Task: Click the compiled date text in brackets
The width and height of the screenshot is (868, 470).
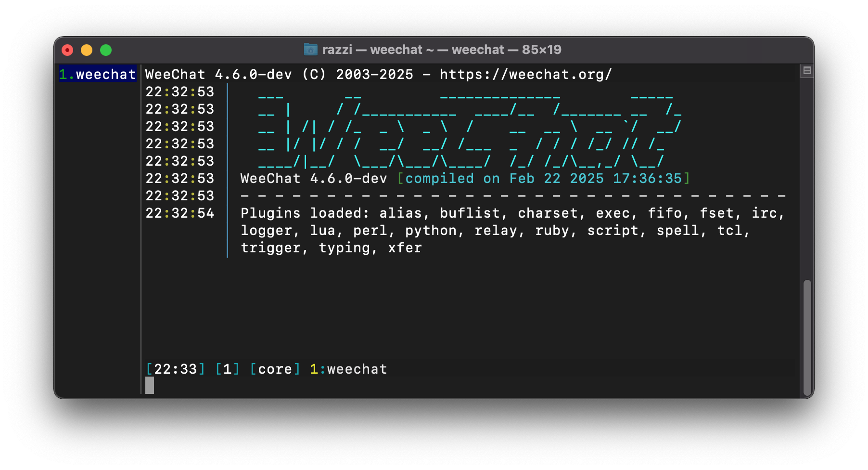Action: pyautogui.click(x=544, y=178)
